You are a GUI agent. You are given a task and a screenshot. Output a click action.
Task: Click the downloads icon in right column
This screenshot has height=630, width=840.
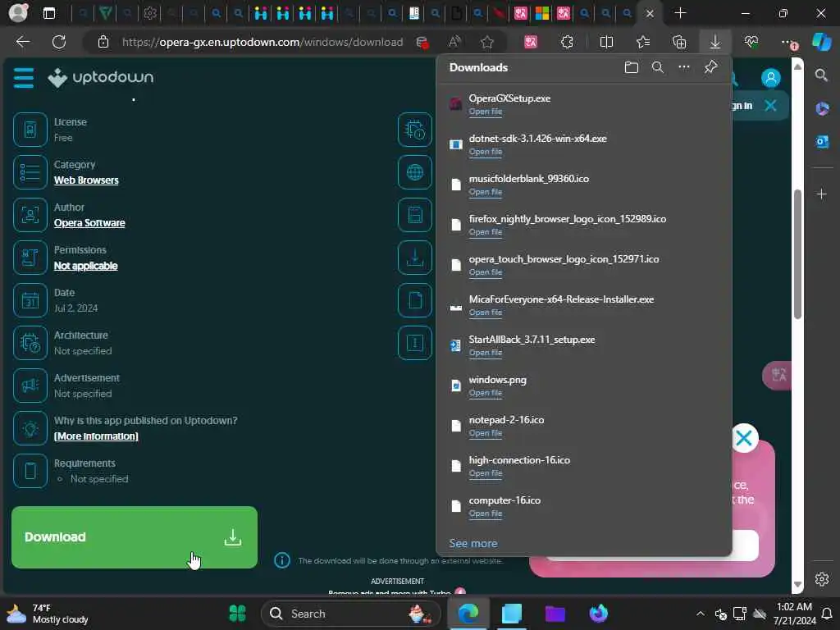click(x=415, y=258)
